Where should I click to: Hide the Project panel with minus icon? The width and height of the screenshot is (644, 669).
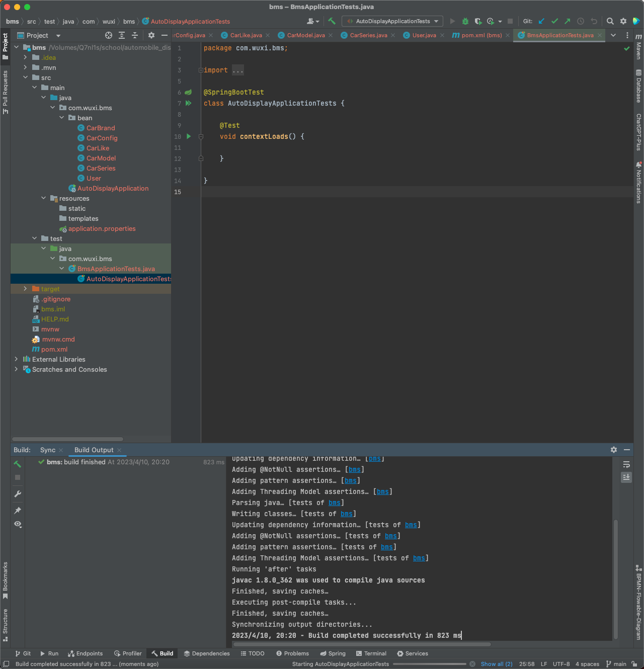click(165, 35)
